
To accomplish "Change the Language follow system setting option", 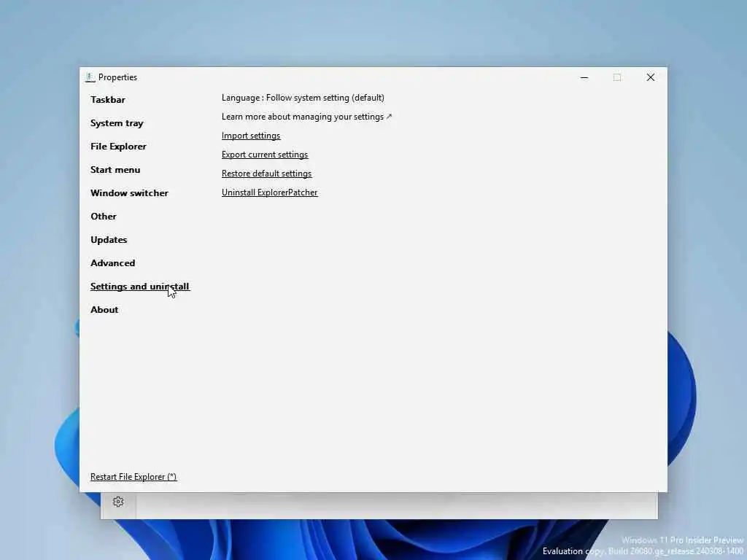I will point(303,98).
